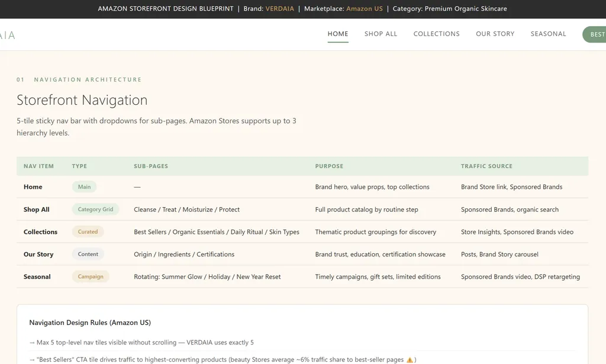Viewport: 606px width, 364px height.
Task: Click 'Brand Store link, Sponsored Brands' cell
Action: pyautogui.click(x=512, y=187)
